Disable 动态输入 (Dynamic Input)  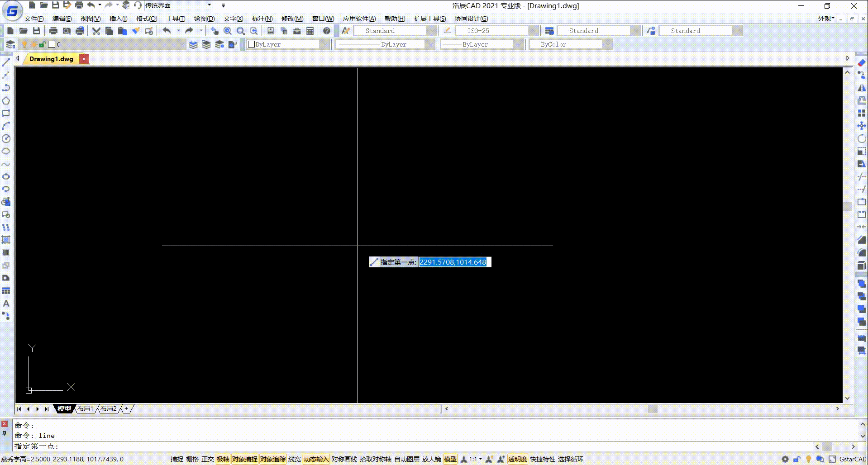(x=316, y=459)
